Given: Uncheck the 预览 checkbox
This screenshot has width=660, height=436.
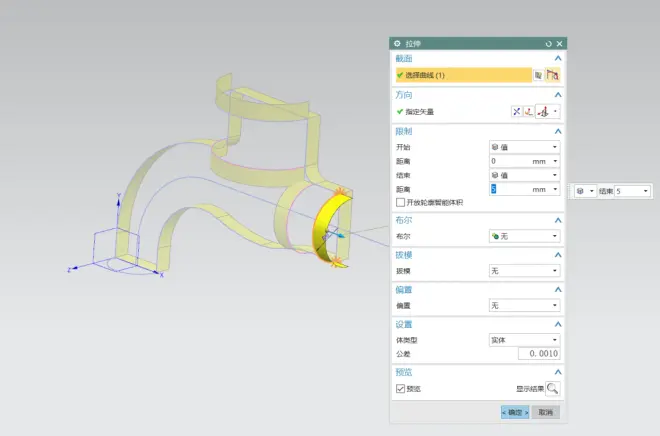Looking at the screenshot, I should [401, 389].
